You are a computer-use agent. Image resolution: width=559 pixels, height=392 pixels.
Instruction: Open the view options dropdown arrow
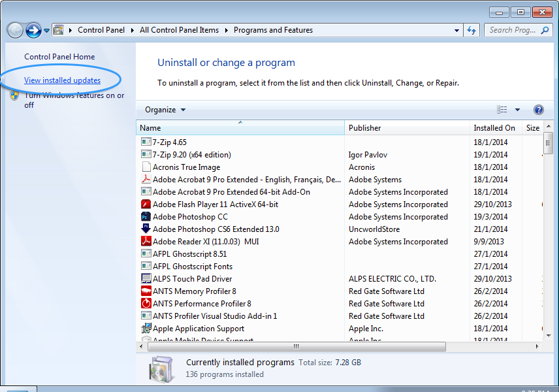(x=517, y=110)
